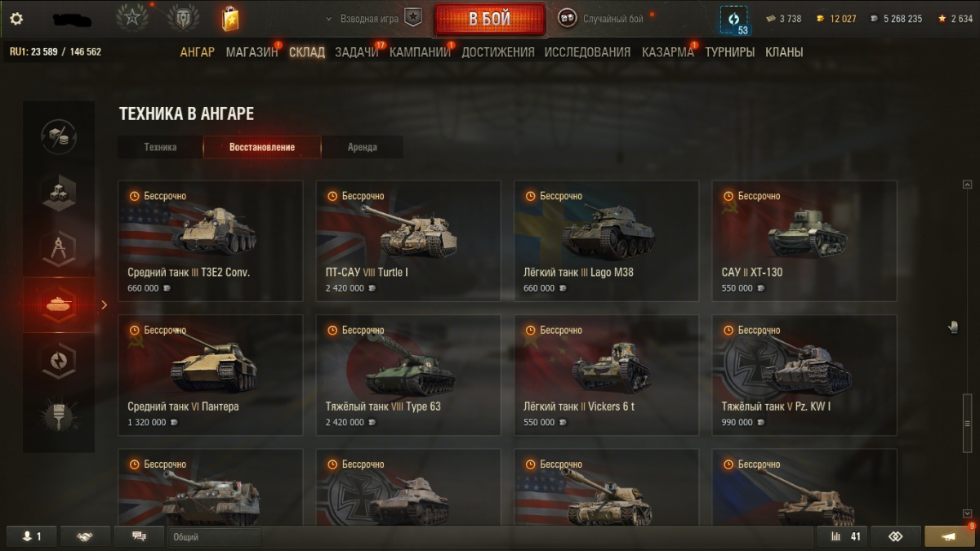Viewport: 980px width, 551px height.
Task: Open the platoon star badge icon
Action: pyautogui.click(x=413, y=18)
